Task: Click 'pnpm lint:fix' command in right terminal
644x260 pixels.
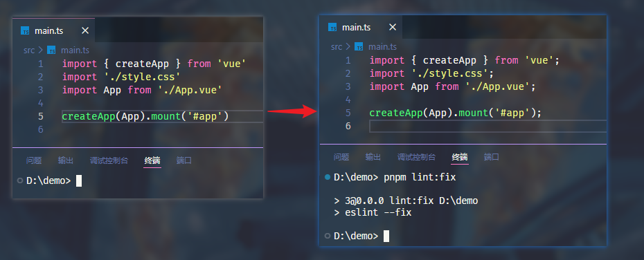Action: (420, 178)
